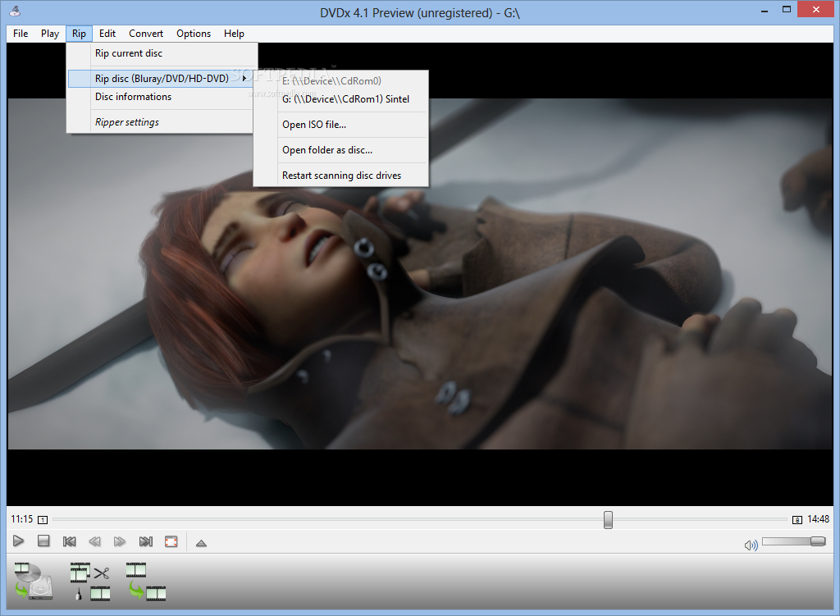Open the Edit menu
The width and height of the screenshot is (840, 616).
pos(107,33)
